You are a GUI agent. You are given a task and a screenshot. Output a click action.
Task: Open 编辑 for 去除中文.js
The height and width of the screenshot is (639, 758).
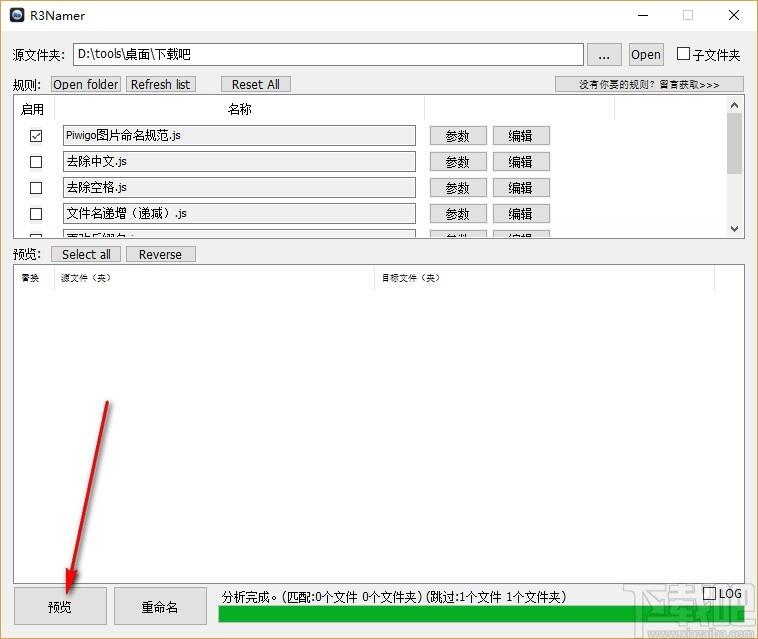[521, 162]
